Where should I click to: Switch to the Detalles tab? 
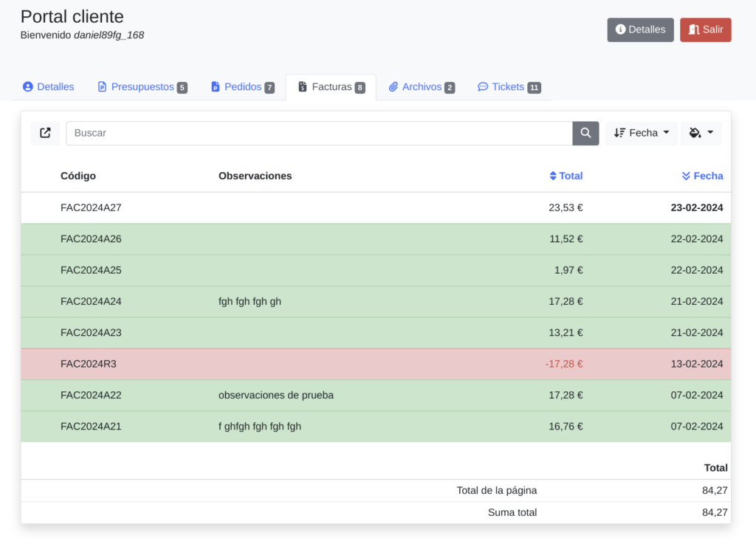tap(49, 87)
